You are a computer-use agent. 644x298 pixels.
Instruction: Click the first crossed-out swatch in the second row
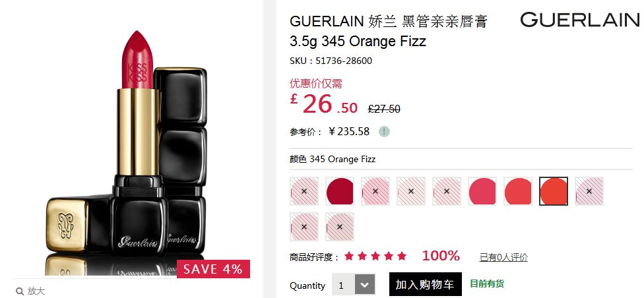[x=304, y=227]
